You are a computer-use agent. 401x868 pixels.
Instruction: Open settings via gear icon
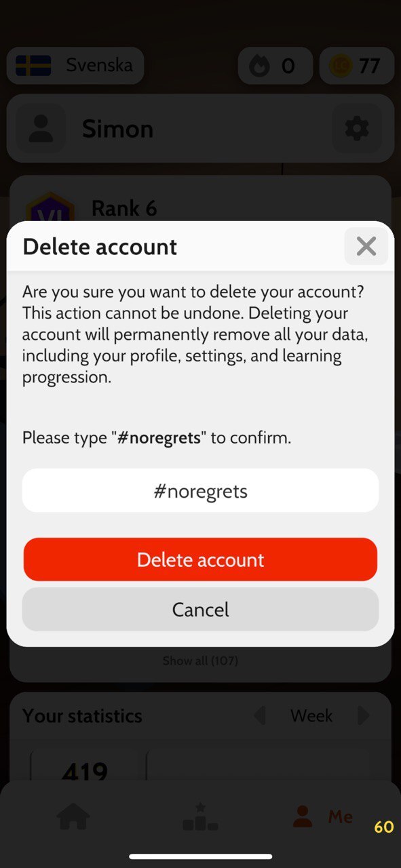[357, 128]
